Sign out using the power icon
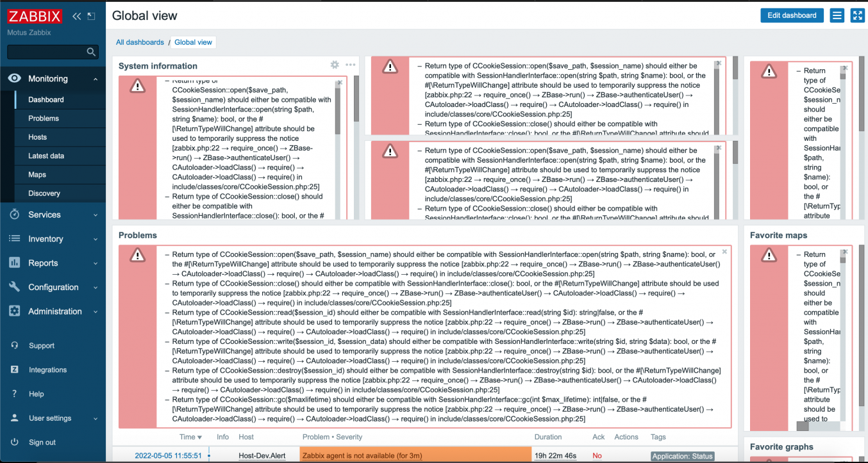This screenshot has height=463, width=868. 14,443
